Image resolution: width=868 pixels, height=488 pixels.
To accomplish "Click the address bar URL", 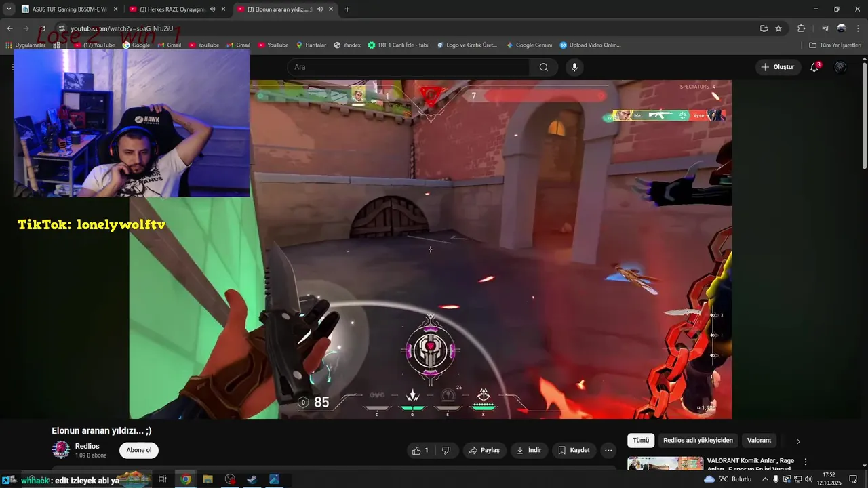I will (x=122, y=28).
